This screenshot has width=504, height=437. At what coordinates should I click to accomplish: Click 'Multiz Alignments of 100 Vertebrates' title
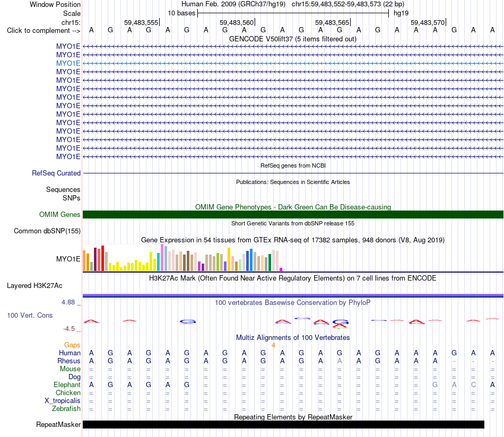pyautogui.click(x=293, y=337)
